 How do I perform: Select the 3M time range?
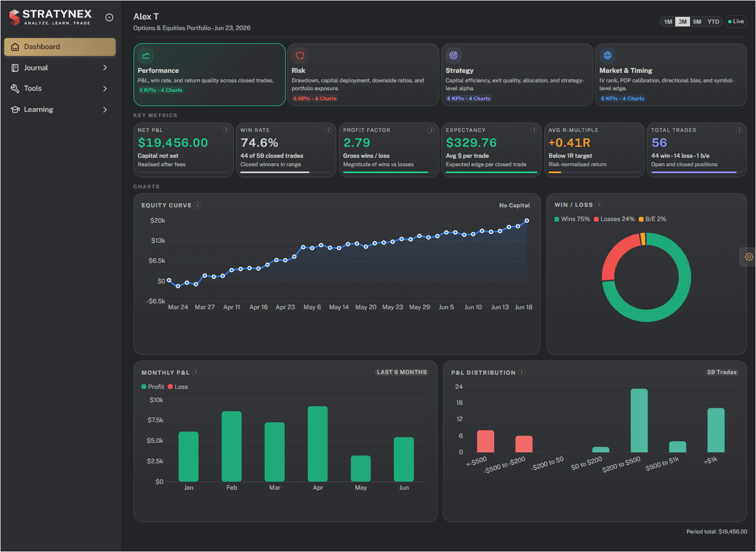click(683, 22)
